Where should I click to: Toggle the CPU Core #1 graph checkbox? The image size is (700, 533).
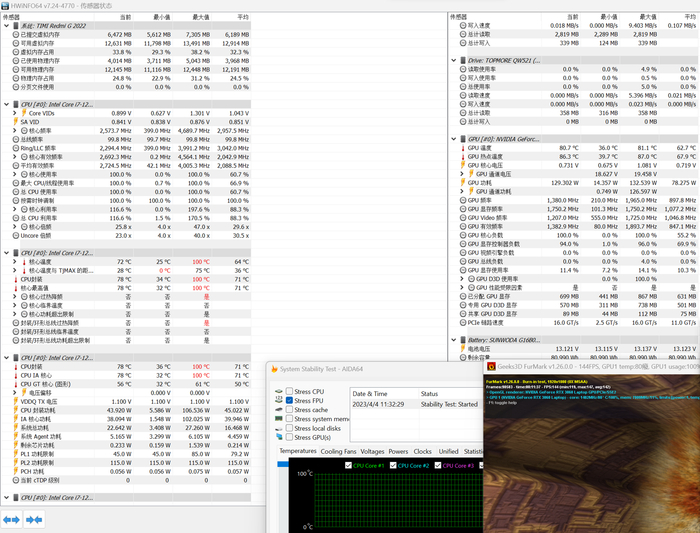(x=347, y=465)
